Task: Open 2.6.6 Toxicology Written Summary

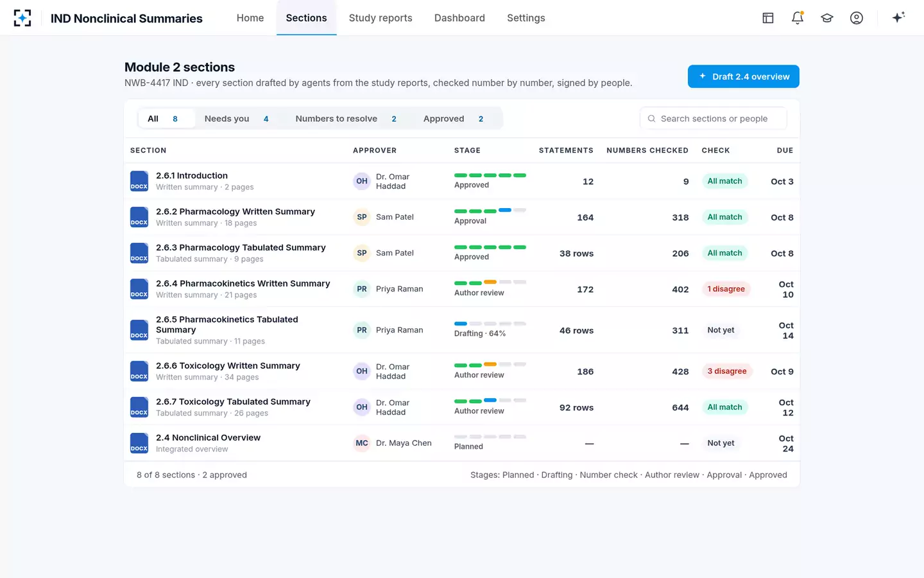Action: (228, 365)
